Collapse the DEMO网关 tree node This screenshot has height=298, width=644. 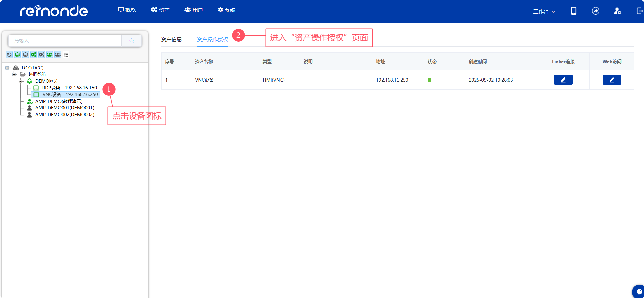point(20,81)
